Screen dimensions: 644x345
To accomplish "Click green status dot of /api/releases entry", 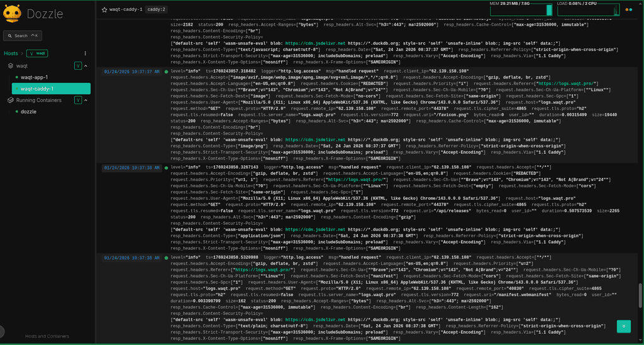I will point(166,168).
